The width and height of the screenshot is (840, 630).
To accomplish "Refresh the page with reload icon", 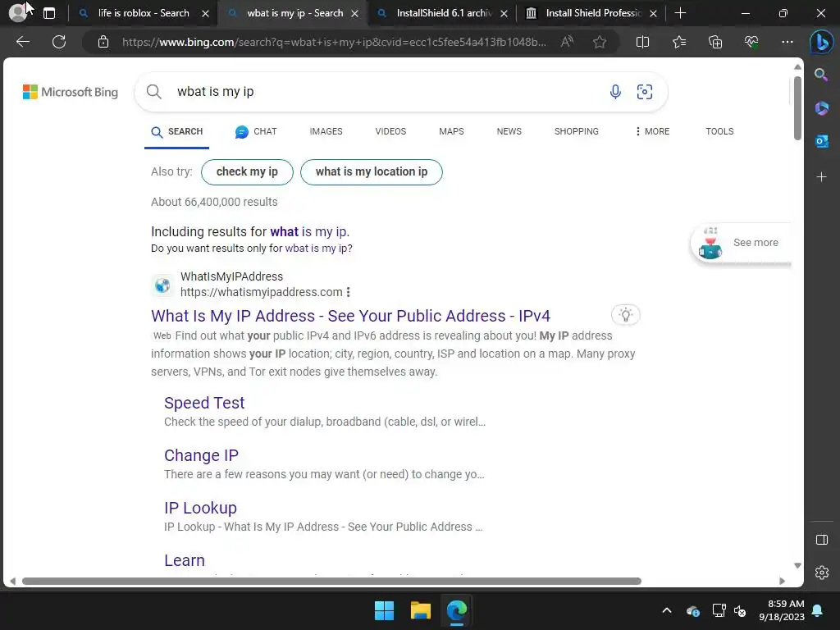I will point(59,42).
